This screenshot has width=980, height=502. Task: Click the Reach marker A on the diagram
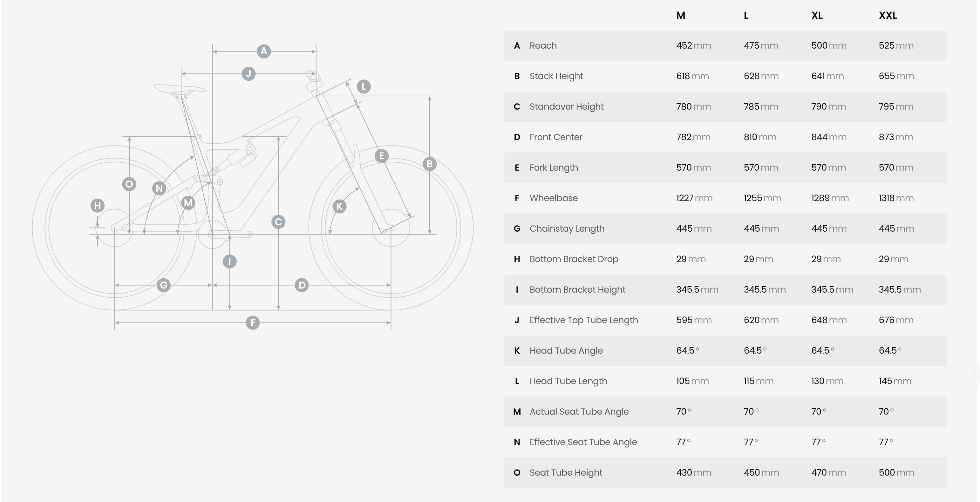[x=264, y=51]
